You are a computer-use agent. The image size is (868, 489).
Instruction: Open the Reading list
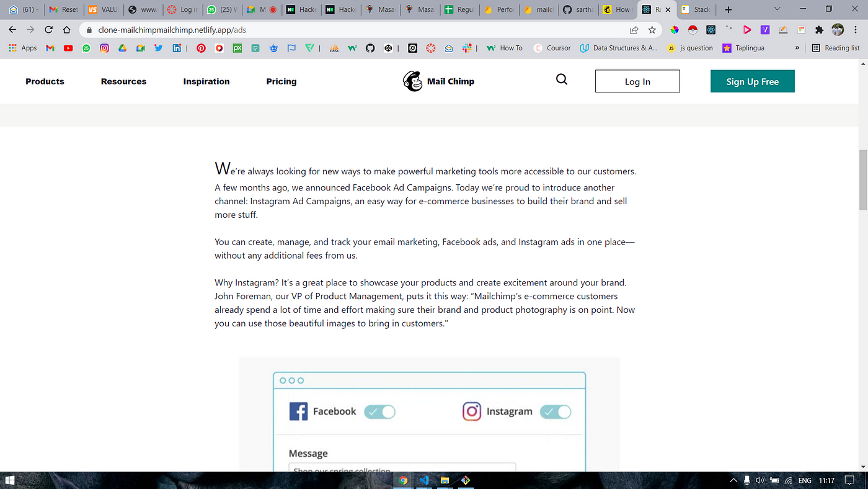[836, 48]
